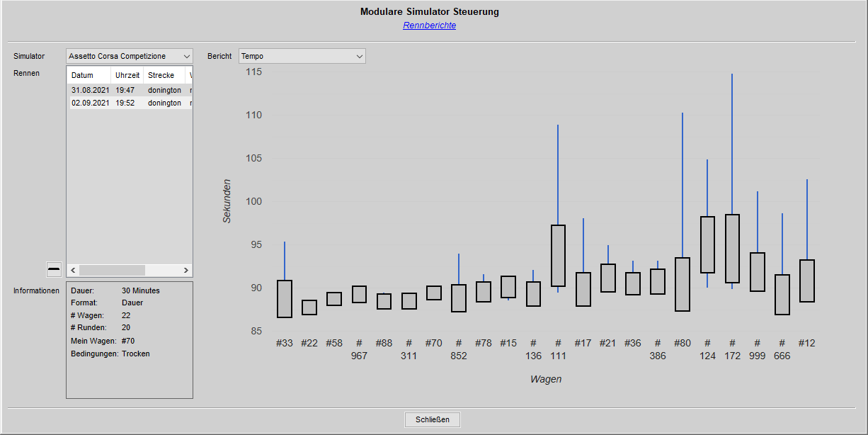Expand the Bericht dropdown showing Tempo

[x=302, y=56]
